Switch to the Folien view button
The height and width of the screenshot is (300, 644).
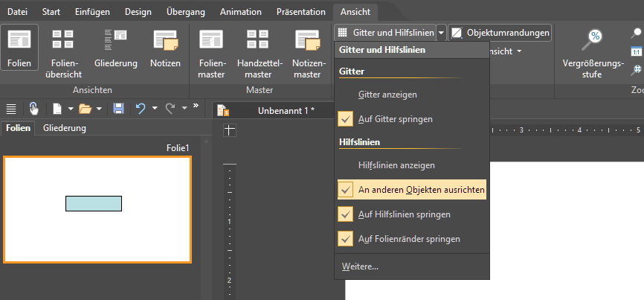pyautogui.click(x=19, y=47)
